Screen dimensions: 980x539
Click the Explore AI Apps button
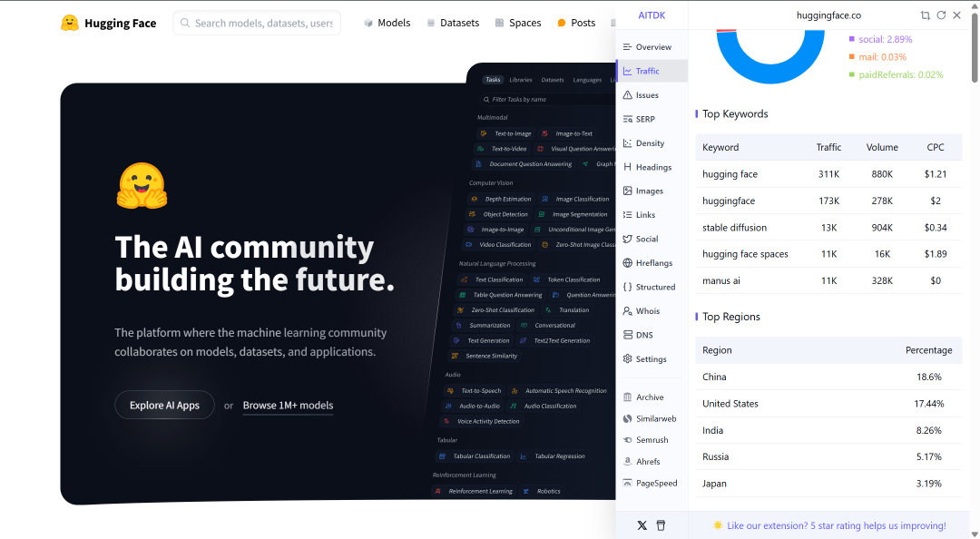pos(164,406)
